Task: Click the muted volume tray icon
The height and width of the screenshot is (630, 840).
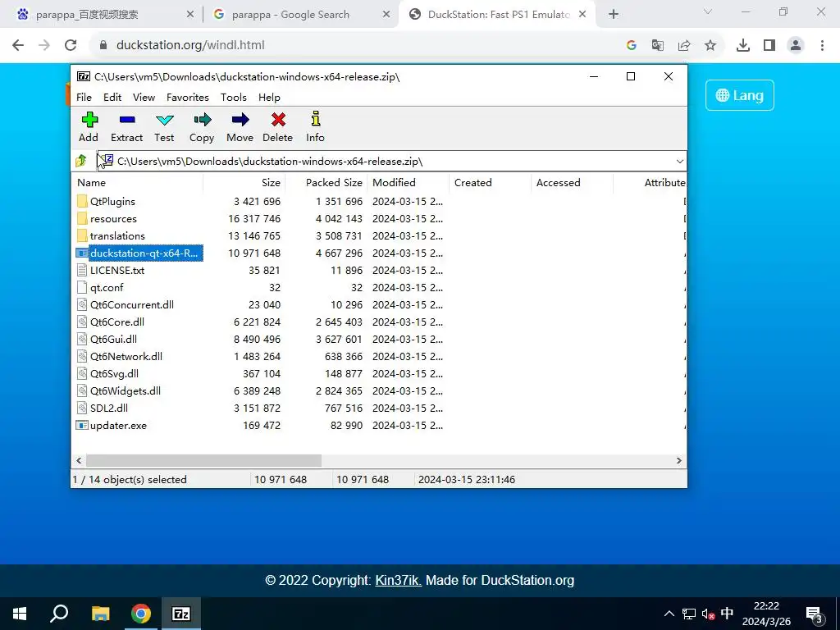Action: coord(708,614)
